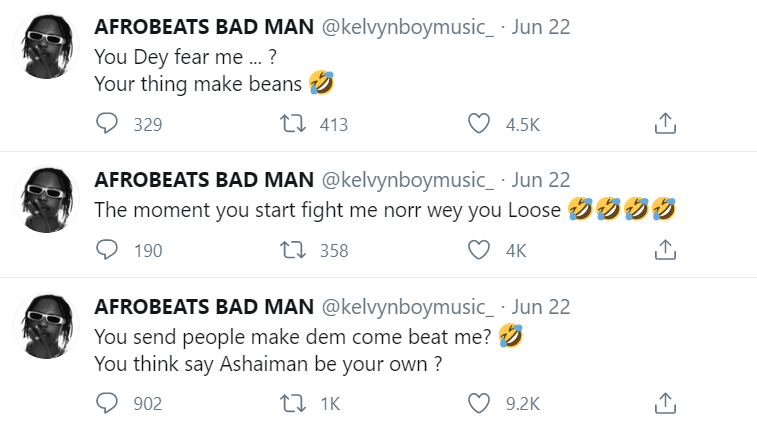
Task: Retweet the tweet with 1K retweets
Action: [x=294, y=403]
